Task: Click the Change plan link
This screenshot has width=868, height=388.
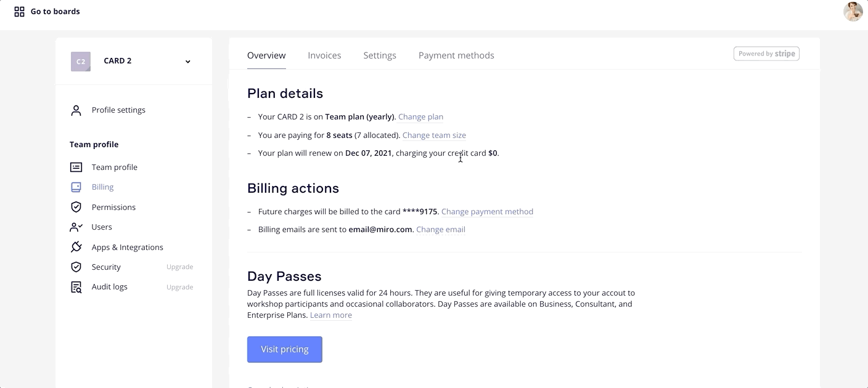Action: pos(420,117)
